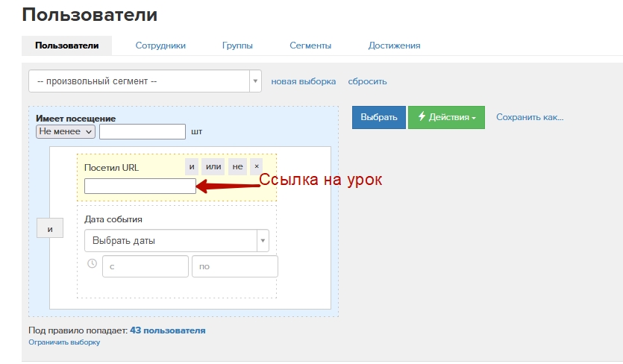Select the 'Достижения' tab
Screen dimensions: 623x364
[x=394, y=45]
